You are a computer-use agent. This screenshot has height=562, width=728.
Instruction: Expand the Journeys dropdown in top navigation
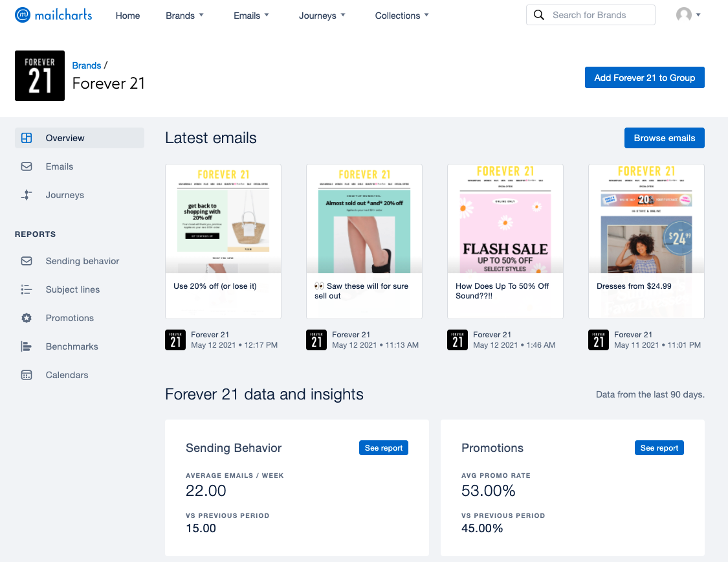(x=322, y=16)
